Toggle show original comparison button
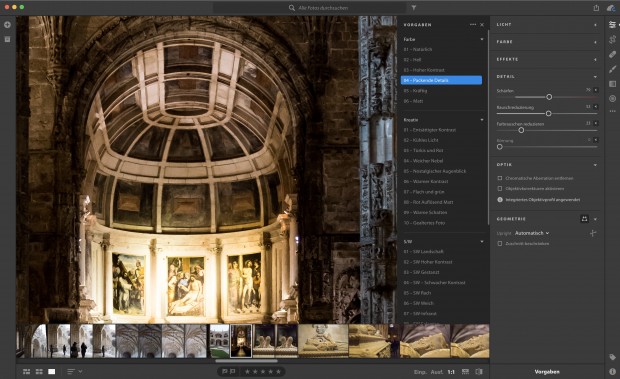 479,371
